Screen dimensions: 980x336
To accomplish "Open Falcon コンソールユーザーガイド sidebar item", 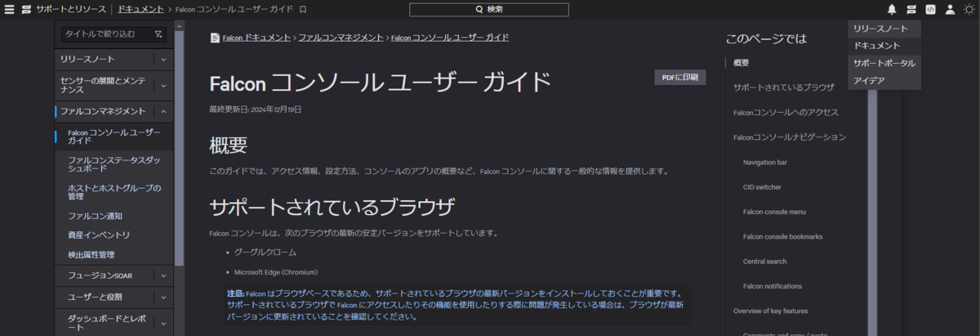I will click(113, 137).
